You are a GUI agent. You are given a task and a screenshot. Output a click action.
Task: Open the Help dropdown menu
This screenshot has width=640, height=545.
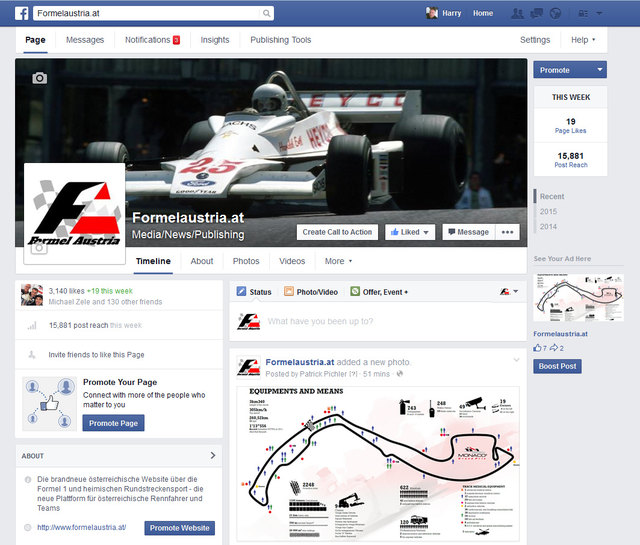pyautogui.click(x=583, y=40)
